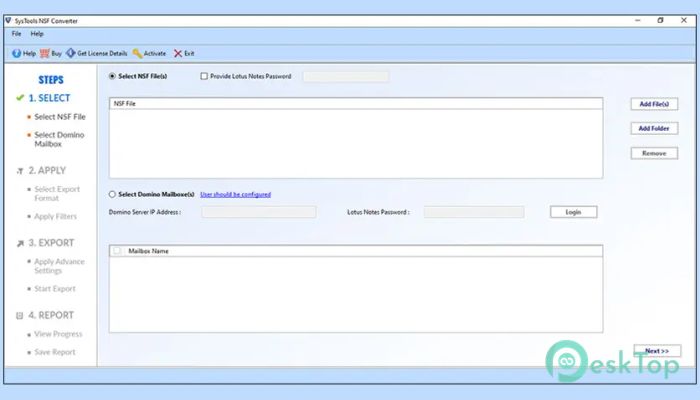Click 'Apply Filters' step in sidebar
The image size is (700, 400).
tap(55, 217)
